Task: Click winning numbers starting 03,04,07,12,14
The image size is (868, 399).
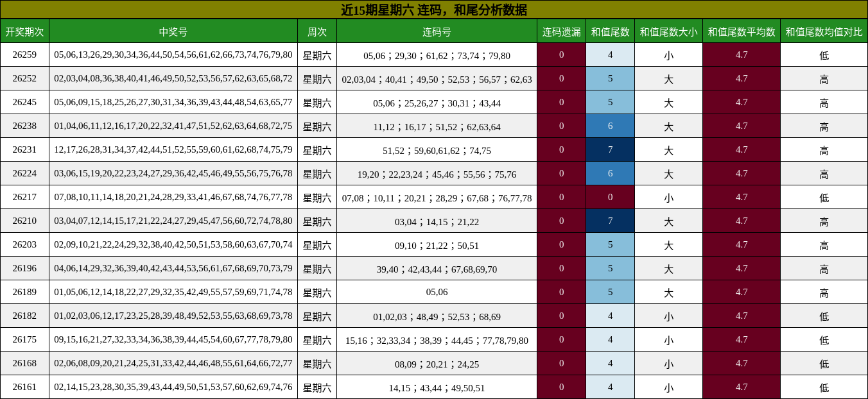Action: pos(173,221)
